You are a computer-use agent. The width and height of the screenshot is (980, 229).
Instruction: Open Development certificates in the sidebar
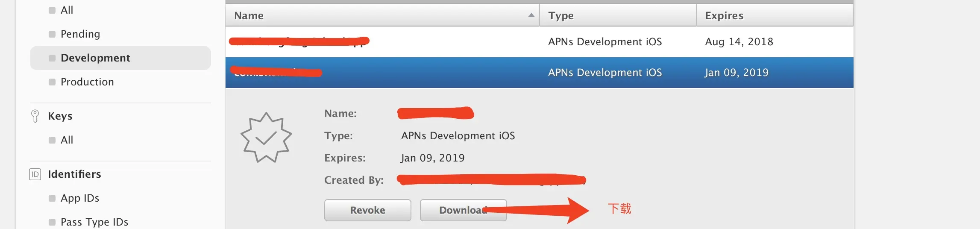pyautogui.click(x=120, y=58)
